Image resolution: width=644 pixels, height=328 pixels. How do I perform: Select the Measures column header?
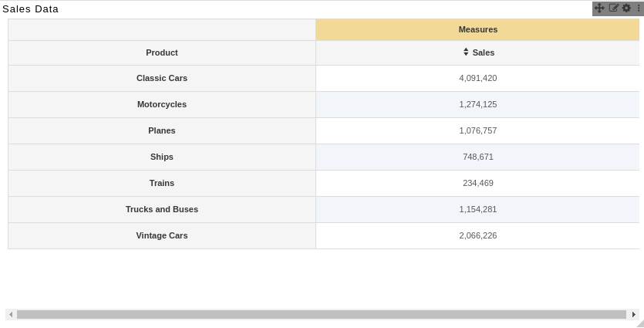click(477, 29)
